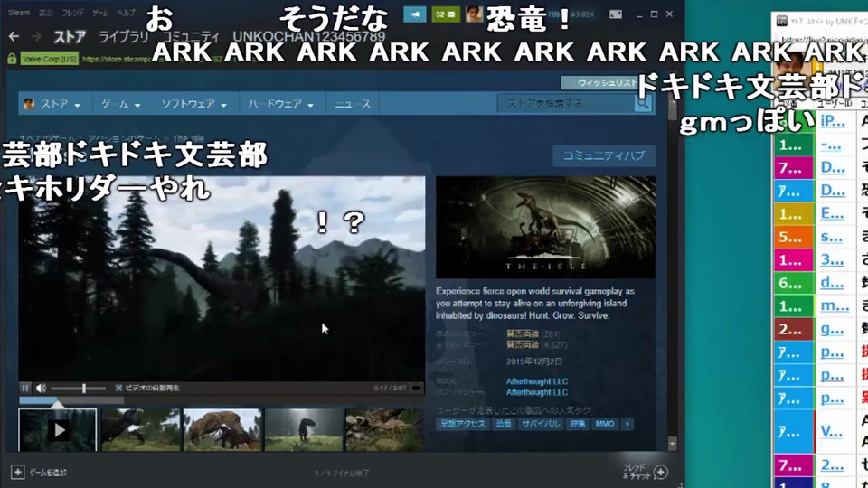Open the ヘルプ menu
Viewport: 868px width, 488px height.
[126, 13]
